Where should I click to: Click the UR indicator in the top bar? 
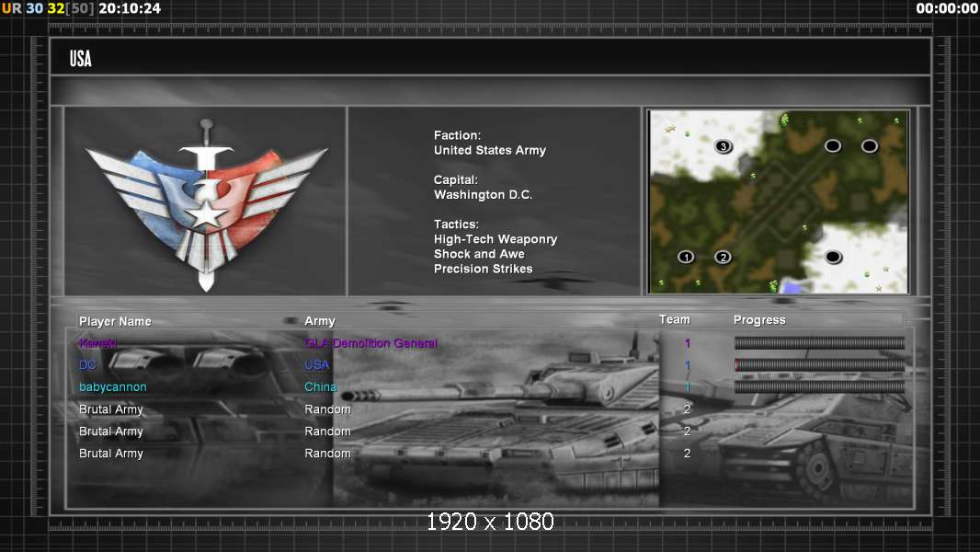coord(11,8)
